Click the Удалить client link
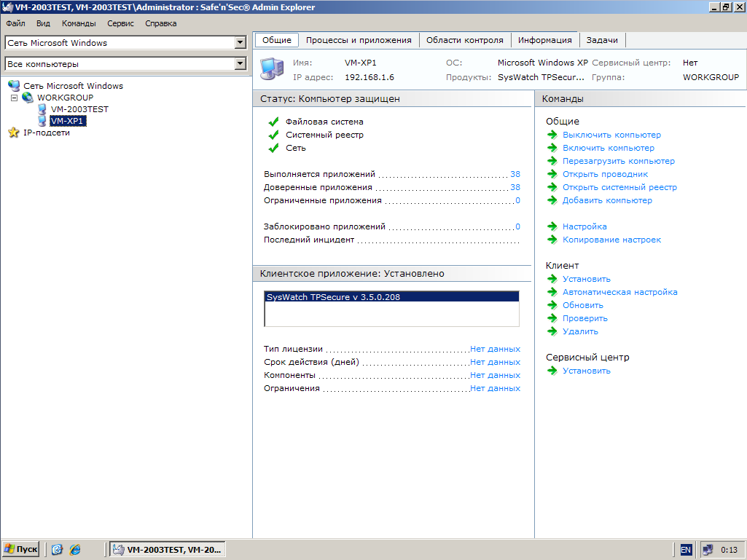 pos(580,331)
